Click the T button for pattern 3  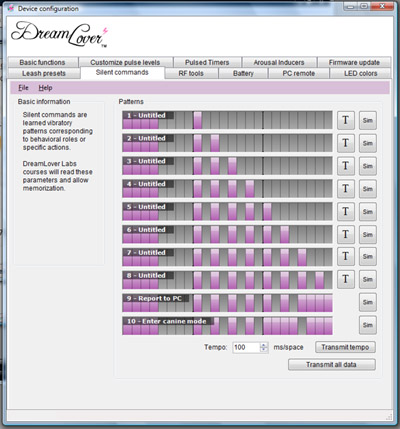pos(346,166)
